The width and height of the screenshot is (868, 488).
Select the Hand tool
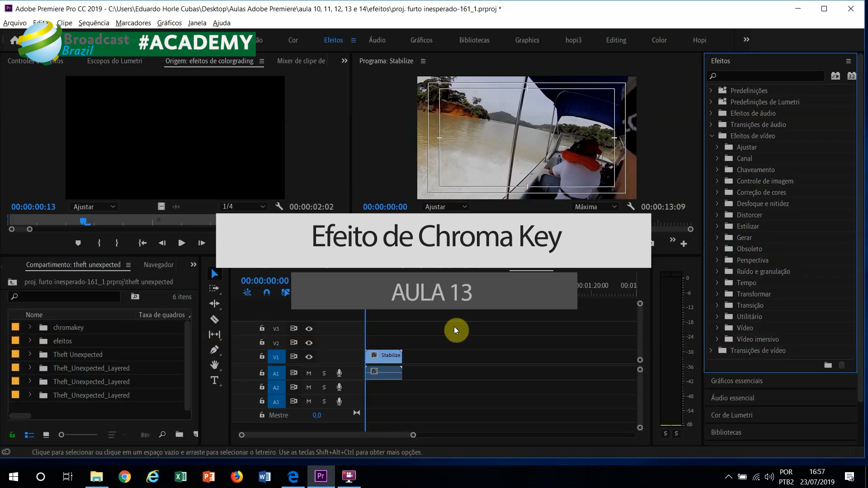[215, 365]
